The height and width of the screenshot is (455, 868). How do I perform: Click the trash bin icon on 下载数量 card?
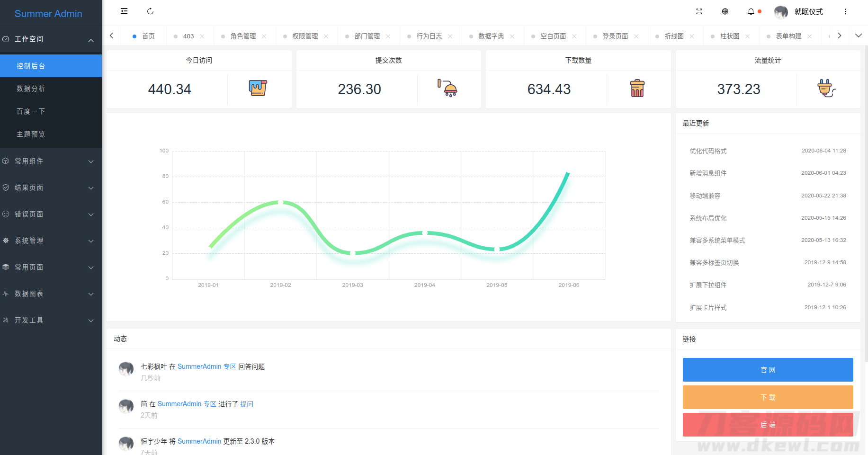(x=638, y=88)
